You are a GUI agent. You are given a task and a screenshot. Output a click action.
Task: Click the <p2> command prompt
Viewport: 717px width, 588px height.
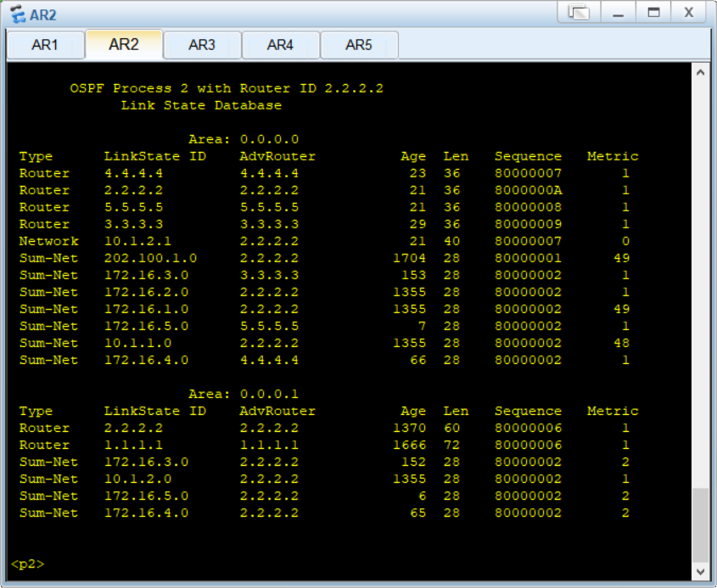[27, 563]
